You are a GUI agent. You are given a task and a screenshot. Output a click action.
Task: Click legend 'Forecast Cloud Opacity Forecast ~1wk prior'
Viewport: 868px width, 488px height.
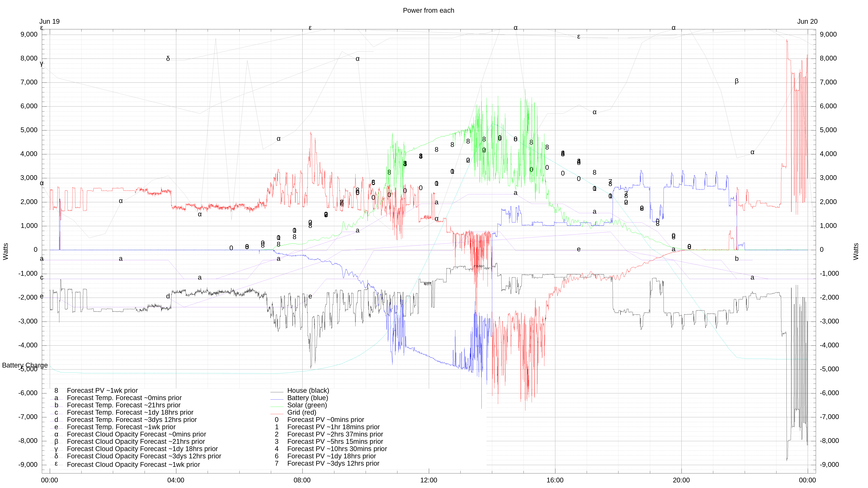click(x=133, y=465)
